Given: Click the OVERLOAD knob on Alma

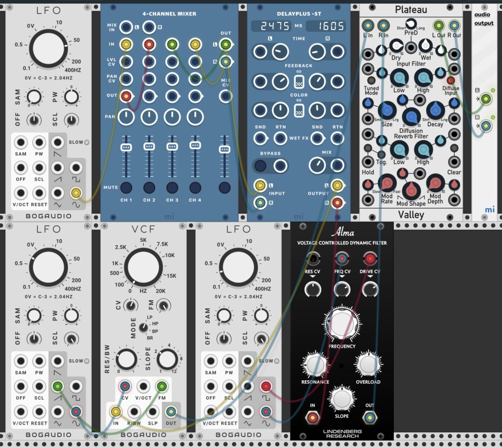Looking at the screenshot, I should (368, 365).
